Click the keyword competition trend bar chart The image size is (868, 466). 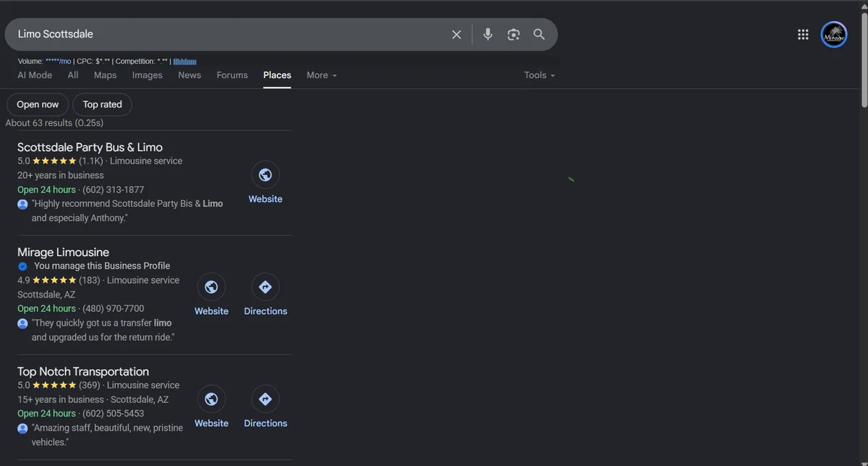(185, 62)
